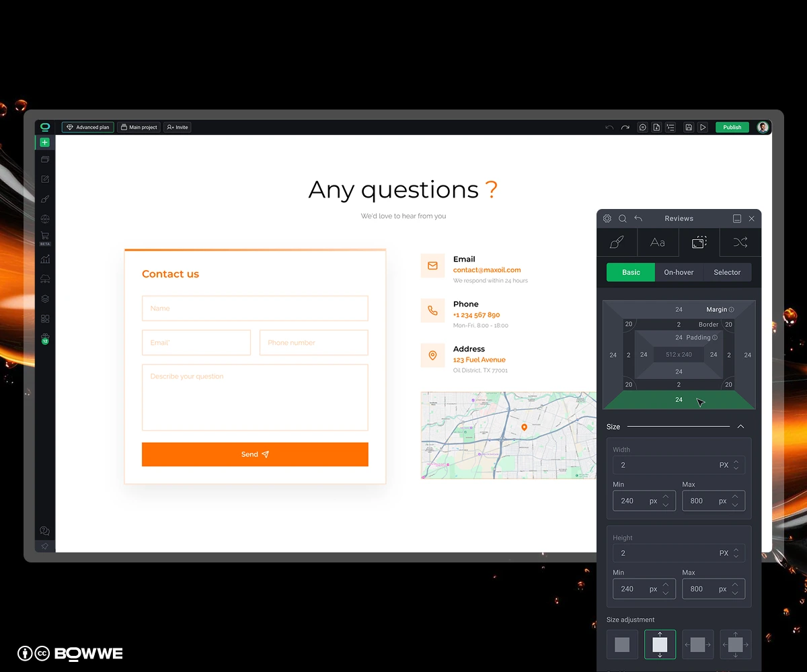Click the file download icon in toolbar
Screen dimensions: 807x672
656,127
